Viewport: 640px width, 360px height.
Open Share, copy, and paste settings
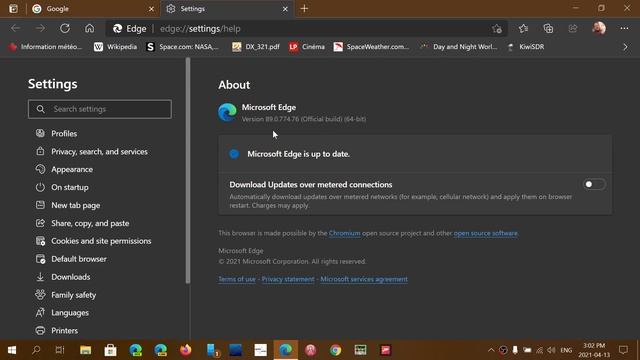pos(82,223)
